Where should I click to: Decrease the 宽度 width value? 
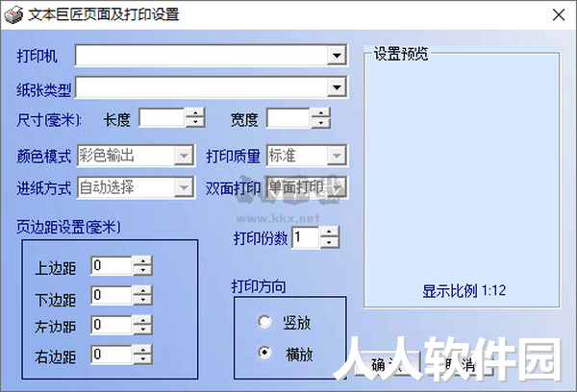(x=321, y=123)
